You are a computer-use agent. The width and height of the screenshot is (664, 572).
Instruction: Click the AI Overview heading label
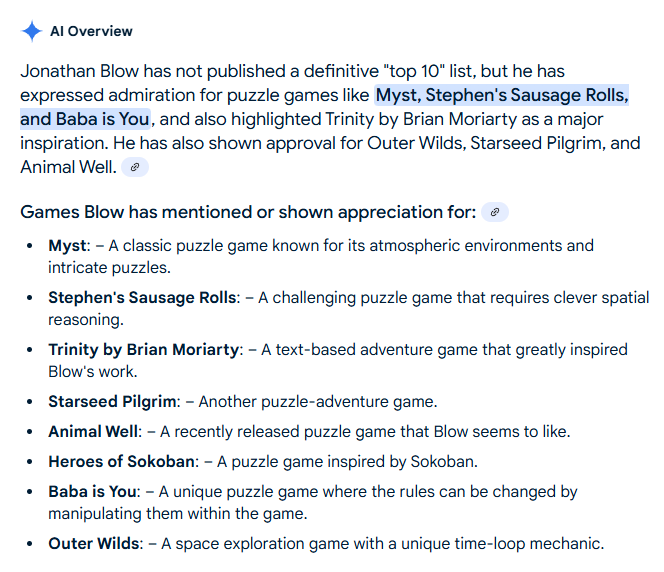tap(91, 31)
